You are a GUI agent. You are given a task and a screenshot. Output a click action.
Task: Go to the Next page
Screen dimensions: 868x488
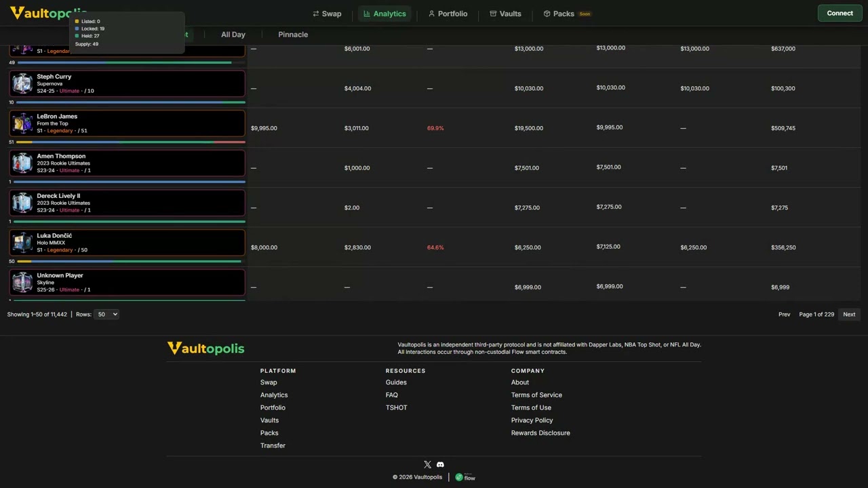[849, 314]
